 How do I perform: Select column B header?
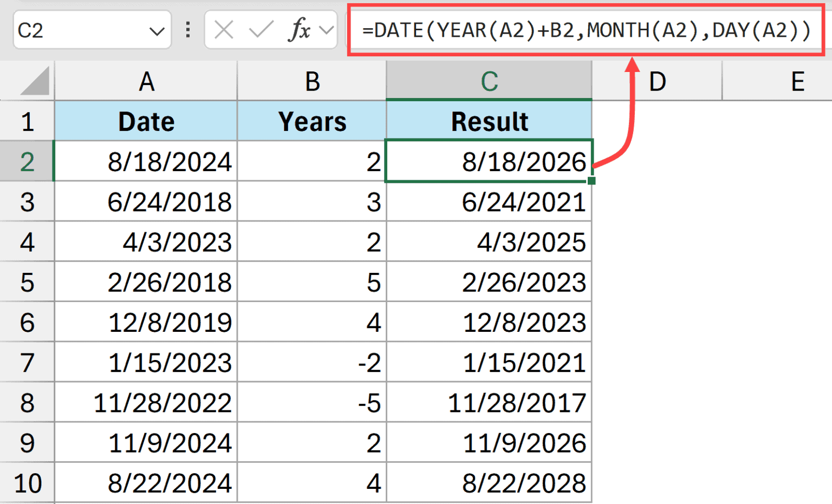point(312,82)
